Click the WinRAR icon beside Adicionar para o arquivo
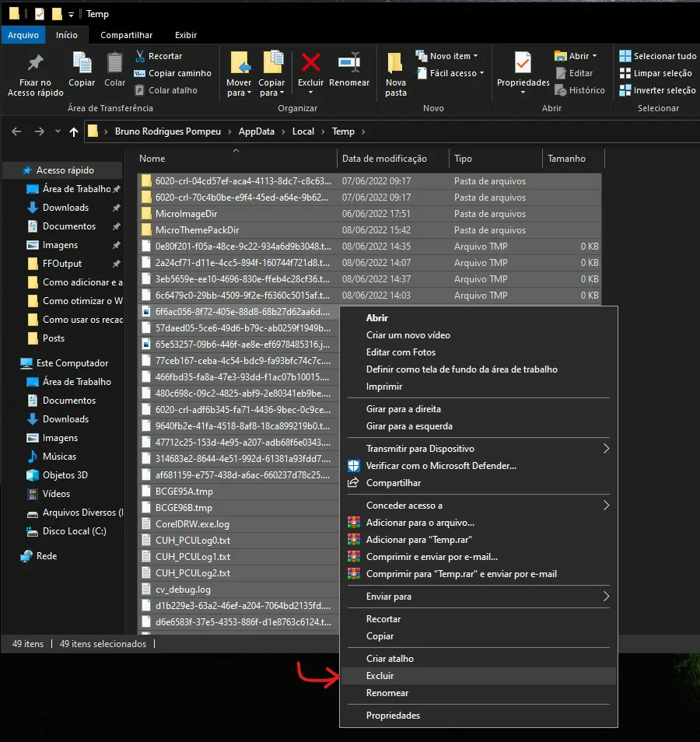Viewport: 700px width, 742px height. pyautogui.click(x=354, y=523)
